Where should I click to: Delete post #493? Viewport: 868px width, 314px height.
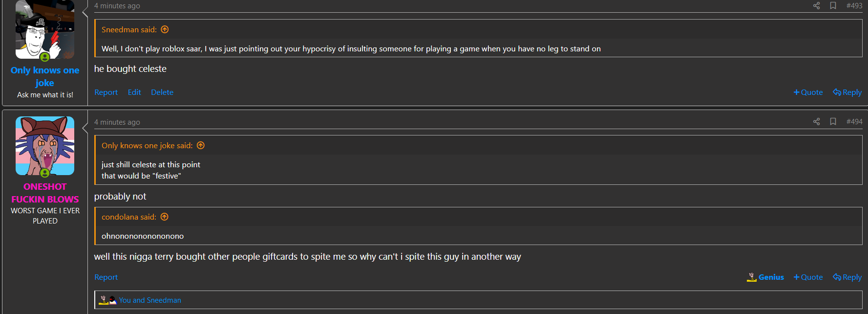162,92
